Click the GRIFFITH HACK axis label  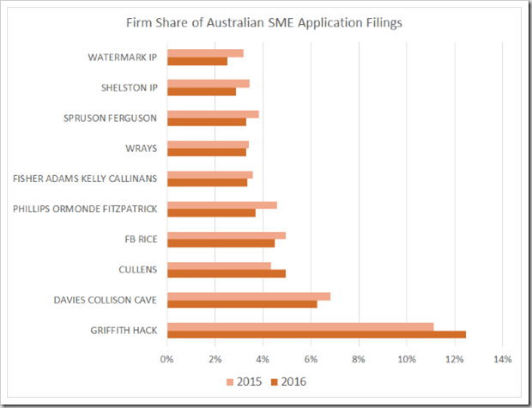(124, 330)
